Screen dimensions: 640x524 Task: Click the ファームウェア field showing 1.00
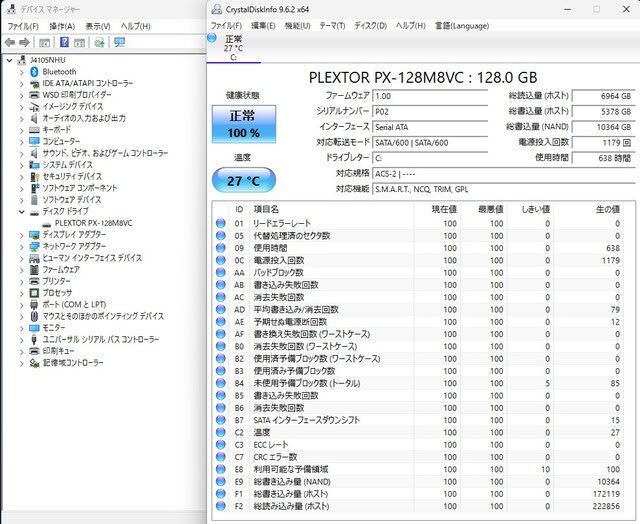(430, 96)
